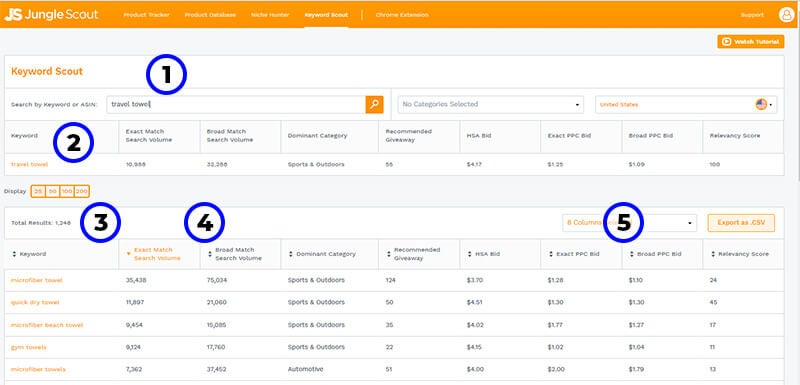800x385 pixels.
Task: Sort by Broad Match Search Volume
Action: point(235,254)
